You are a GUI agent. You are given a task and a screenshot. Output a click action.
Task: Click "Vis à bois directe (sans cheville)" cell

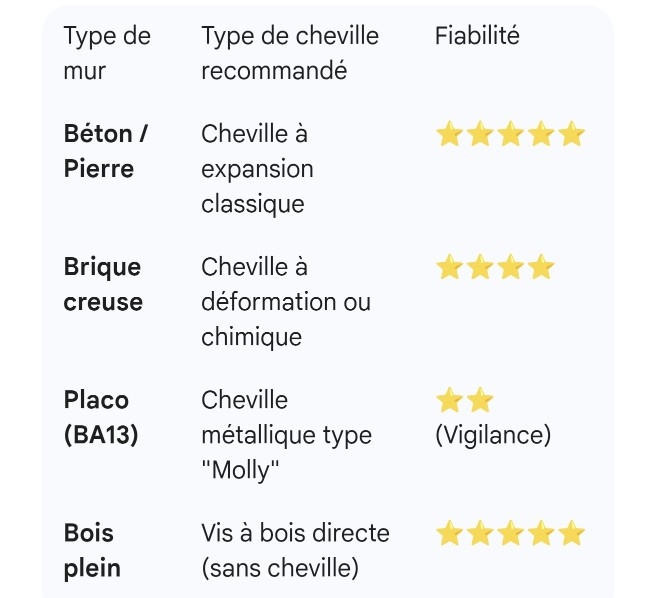(x=295, y=550)
